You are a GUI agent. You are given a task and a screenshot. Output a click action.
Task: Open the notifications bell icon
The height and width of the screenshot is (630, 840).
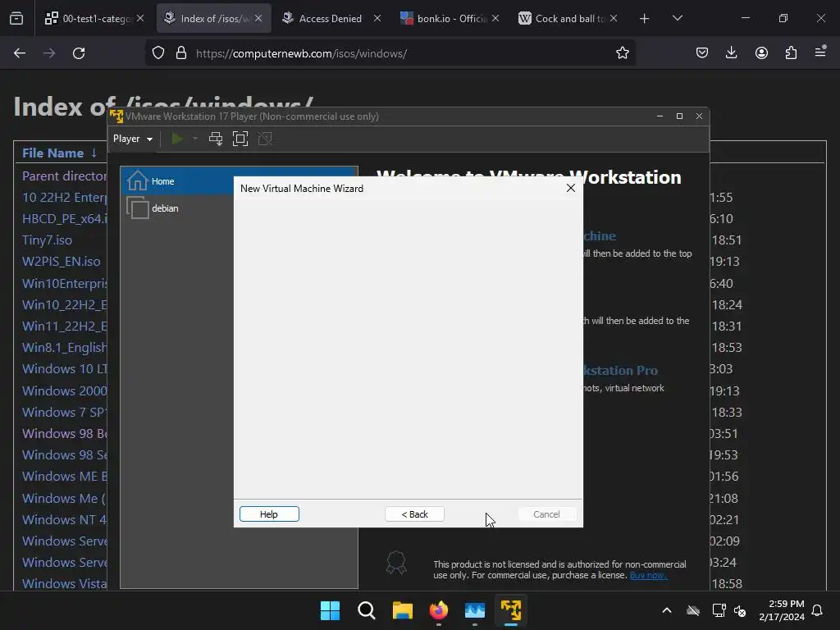coord(818,610)
